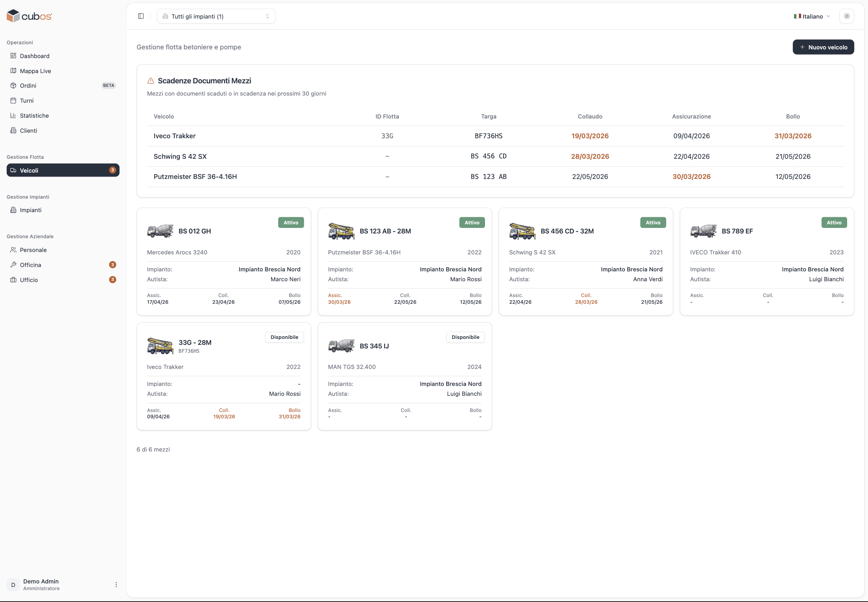Click the Officina wrench icon

pyautogui.click(x=13, y=265)
